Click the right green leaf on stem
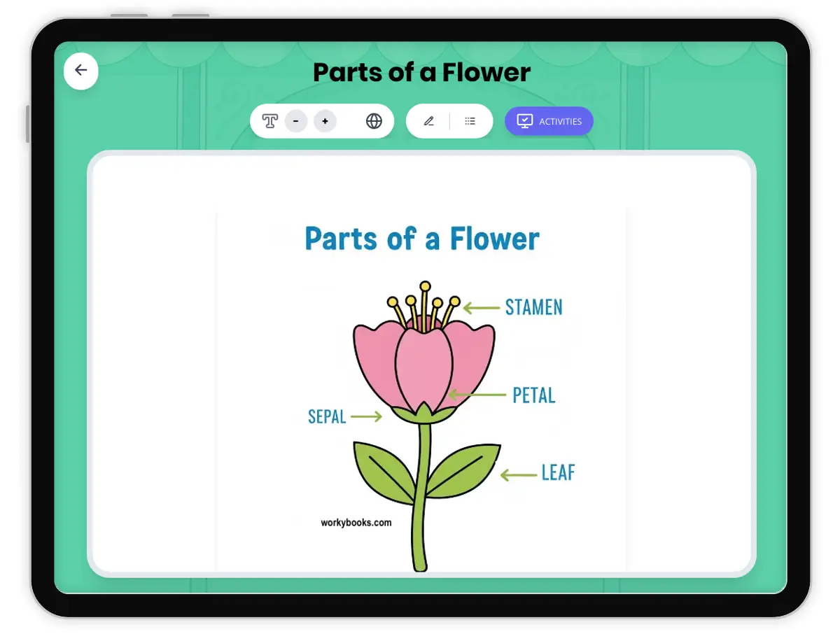Viewport: 840px width, 634px height. [463, 470]
